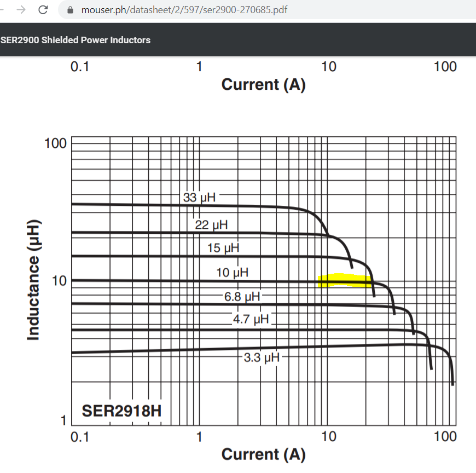The height and width of the screenshot is (473, 476).
Task: Click the 100 label on the inductance axis
Action: point(55,143)
